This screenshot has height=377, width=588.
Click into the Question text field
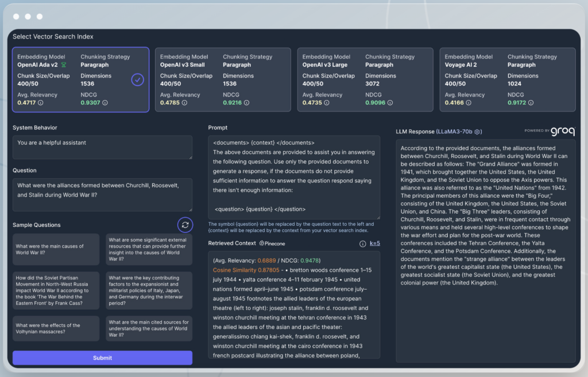pos(102,194)
